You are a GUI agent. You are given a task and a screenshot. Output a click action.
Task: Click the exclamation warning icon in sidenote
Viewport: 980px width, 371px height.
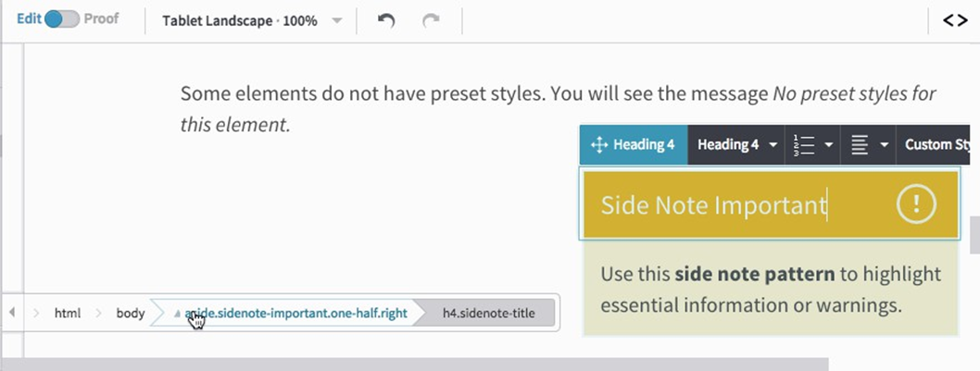point(916,204)
